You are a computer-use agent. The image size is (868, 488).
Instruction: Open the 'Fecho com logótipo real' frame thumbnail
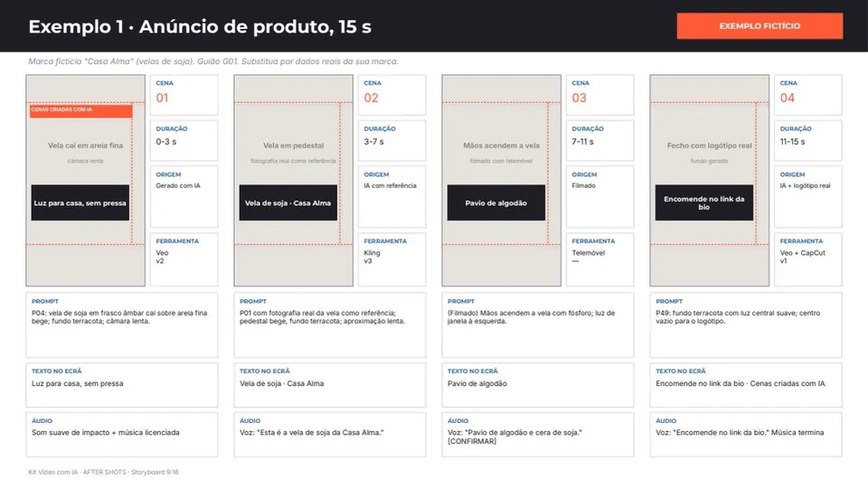[x=710, y=181]
